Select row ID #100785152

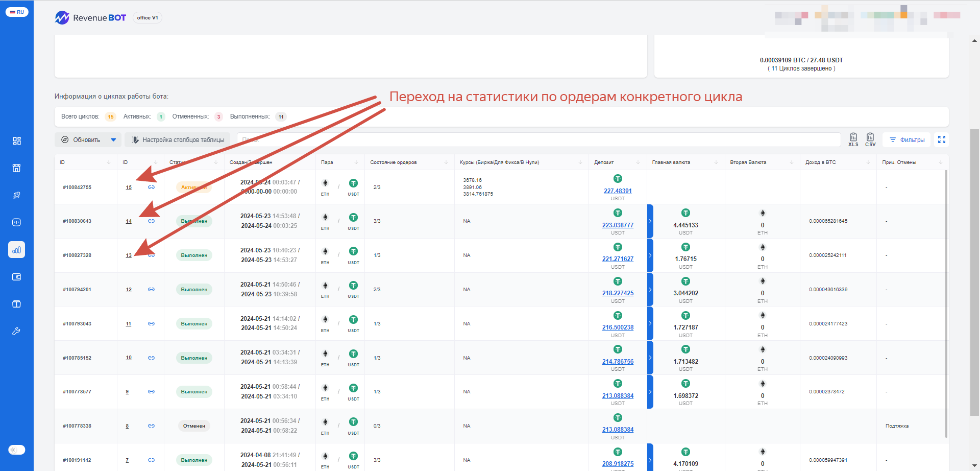click(x=77, y=358)
